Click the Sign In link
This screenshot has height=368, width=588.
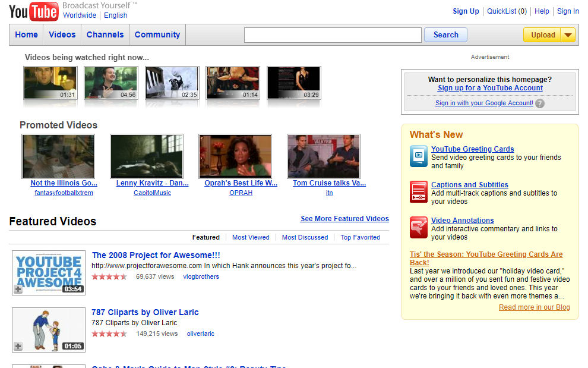click(x=568, y=11)
